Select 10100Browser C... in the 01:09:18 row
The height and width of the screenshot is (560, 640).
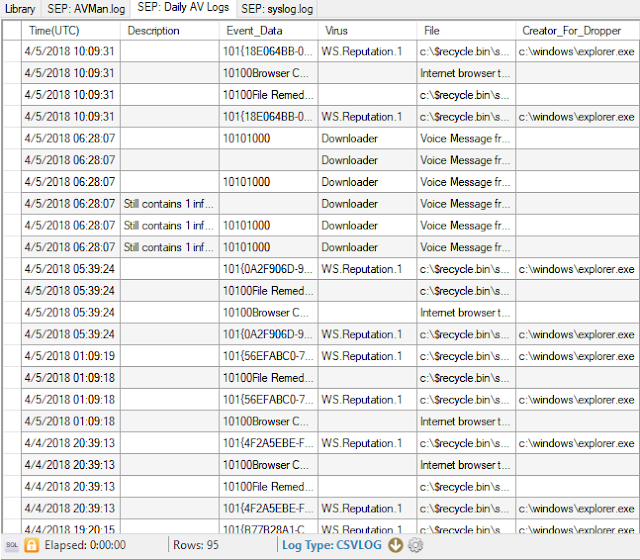(268, 421)
